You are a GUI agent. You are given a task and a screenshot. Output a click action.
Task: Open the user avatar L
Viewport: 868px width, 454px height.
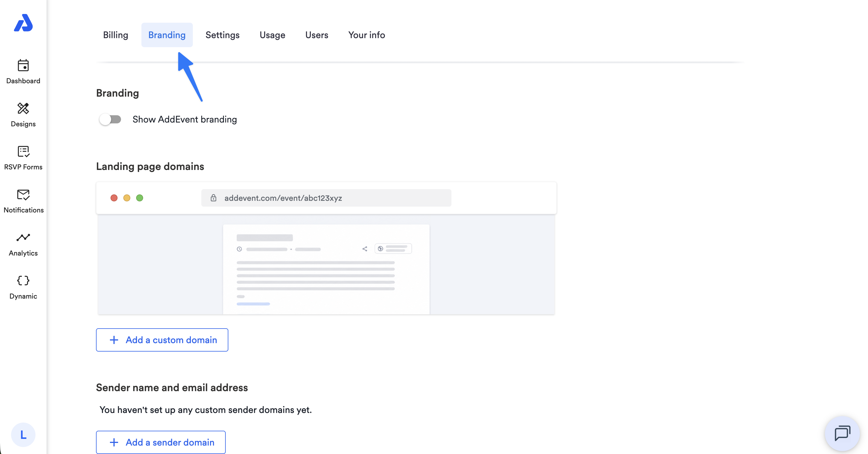(x=23, y=435)
